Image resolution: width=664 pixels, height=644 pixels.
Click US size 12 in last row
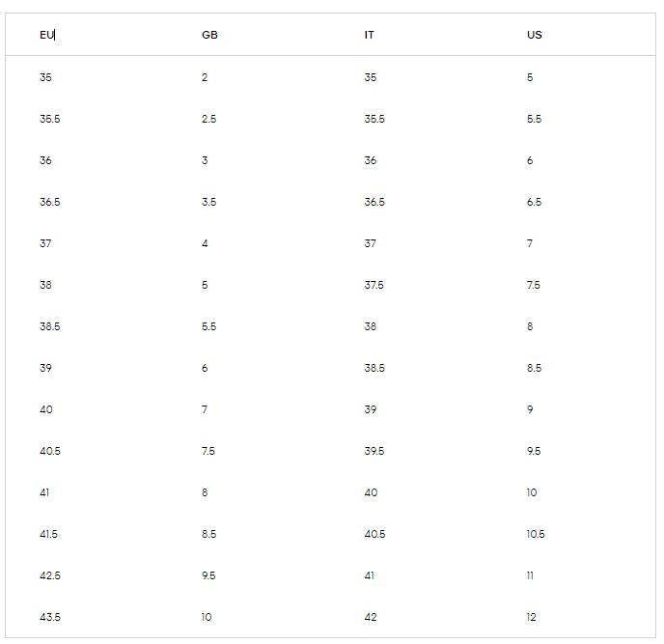[x=531, y=617]
